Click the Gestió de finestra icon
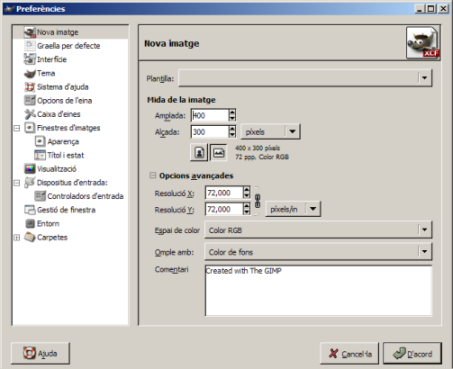The width and height of the screenshot is (453, 369). (30, 210)
